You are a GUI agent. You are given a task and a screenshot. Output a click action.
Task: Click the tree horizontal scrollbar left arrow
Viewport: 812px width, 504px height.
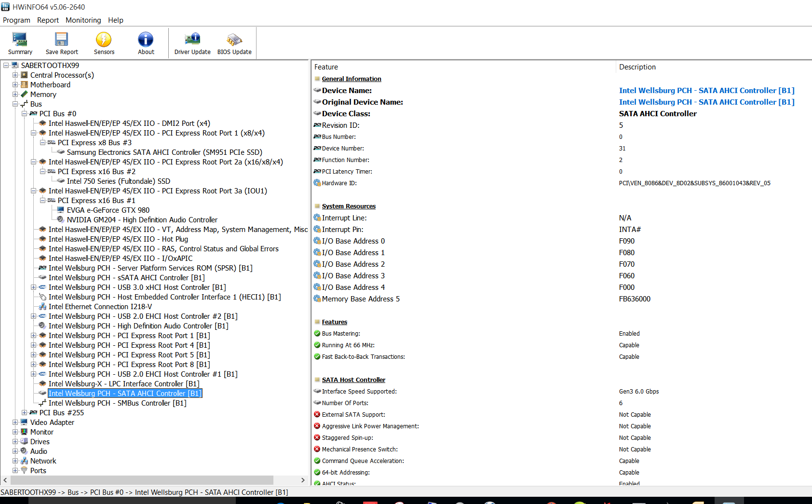[5, 480]
